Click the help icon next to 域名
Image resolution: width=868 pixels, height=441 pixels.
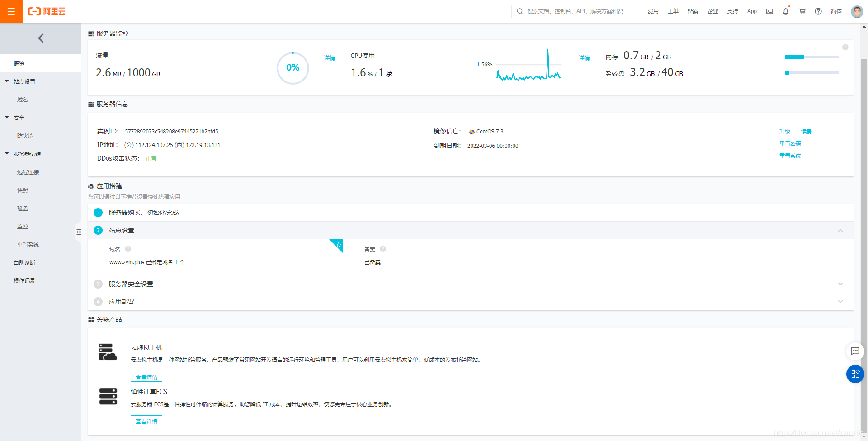[x=128, y=249]
